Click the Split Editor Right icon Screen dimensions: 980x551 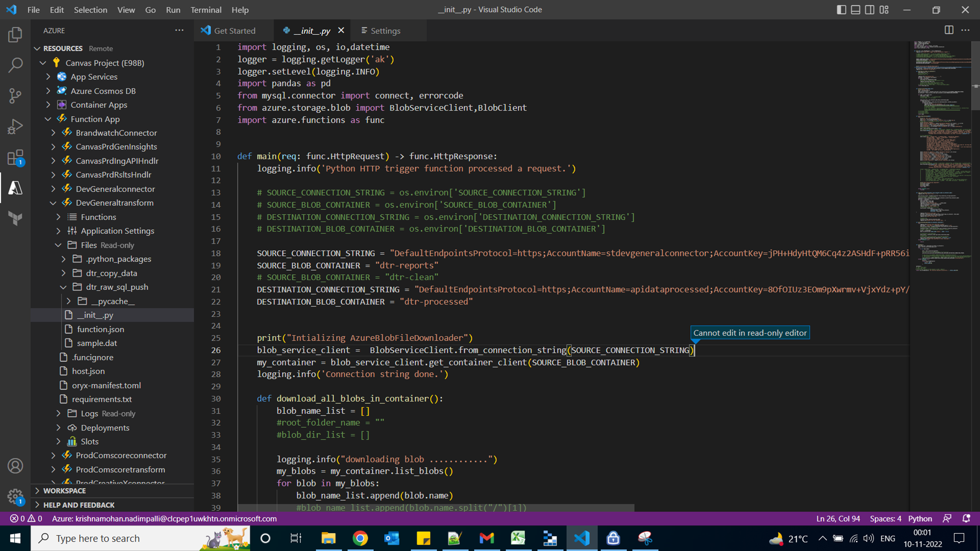949,30
